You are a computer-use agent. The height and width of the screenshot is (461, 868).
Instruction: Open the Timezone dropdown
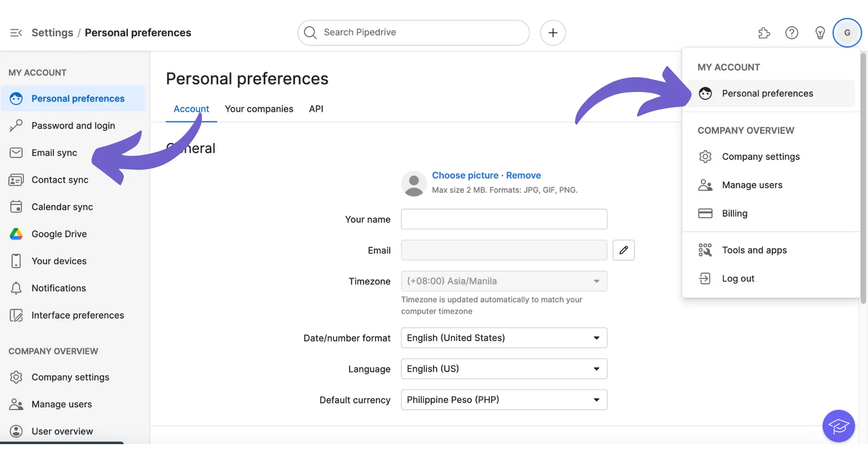[x=504, y=281]
